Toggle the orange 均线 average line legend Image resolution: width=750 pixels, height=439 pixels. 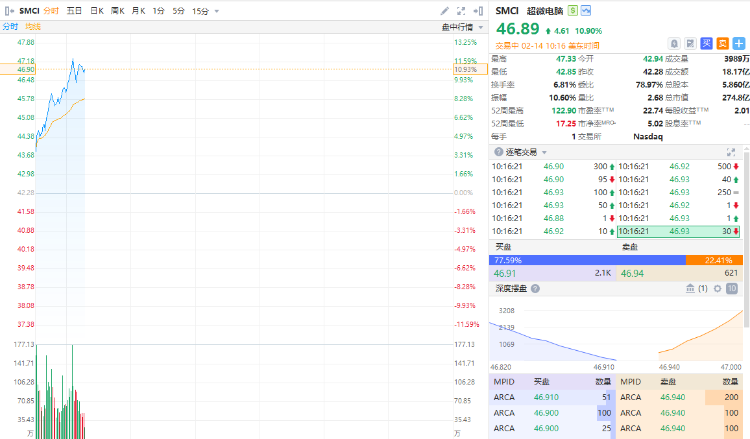point(33,27)
